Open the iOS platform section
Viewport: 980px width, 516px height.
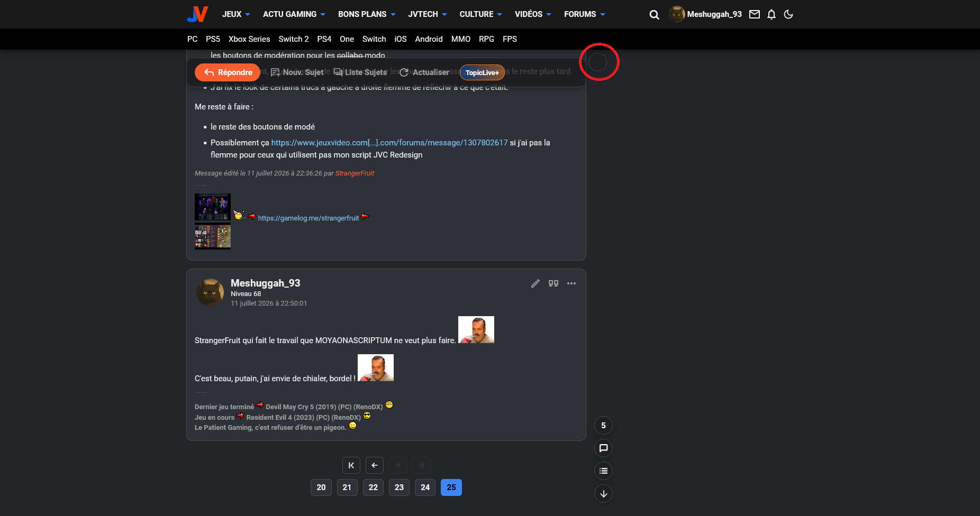click(401, 39)
